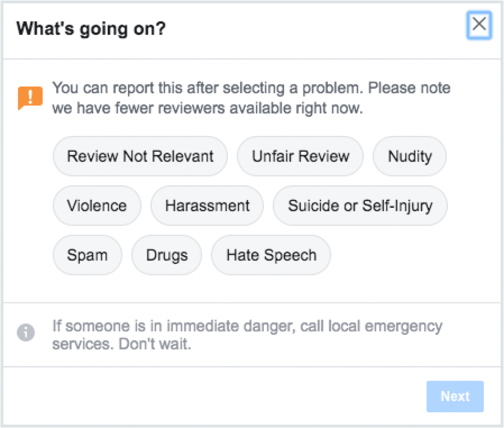Select the Drugs problem chip
This screenshot has height=428, width=504.
pos(167,255)
